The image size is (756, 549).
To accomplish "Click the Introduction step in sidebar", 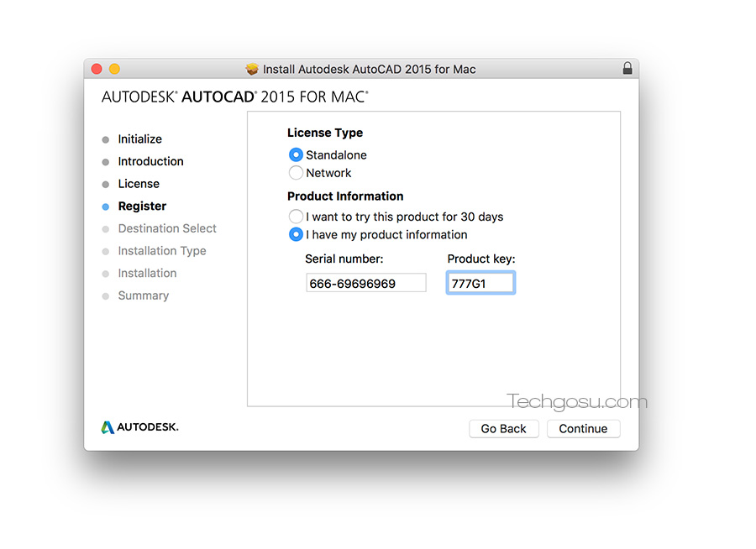I will click(x=151, y=161).
